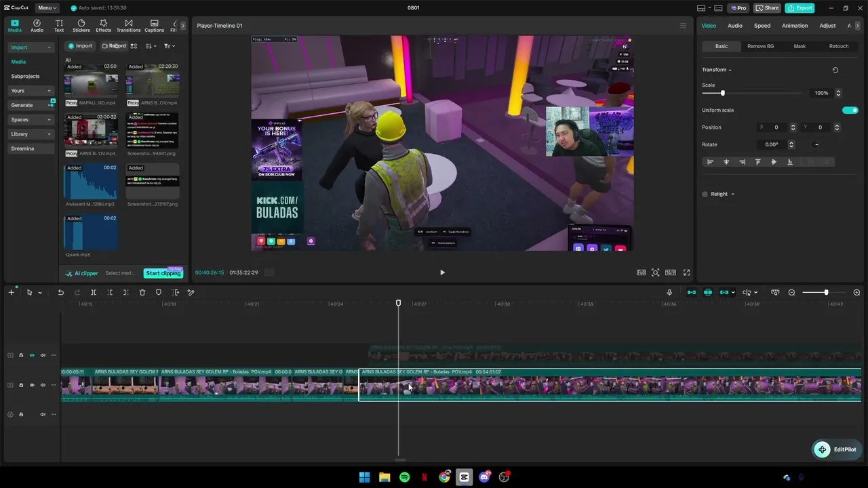Reset the Transform settings
The width and height of the screenshot is (868, 488).
pos(835,70)
